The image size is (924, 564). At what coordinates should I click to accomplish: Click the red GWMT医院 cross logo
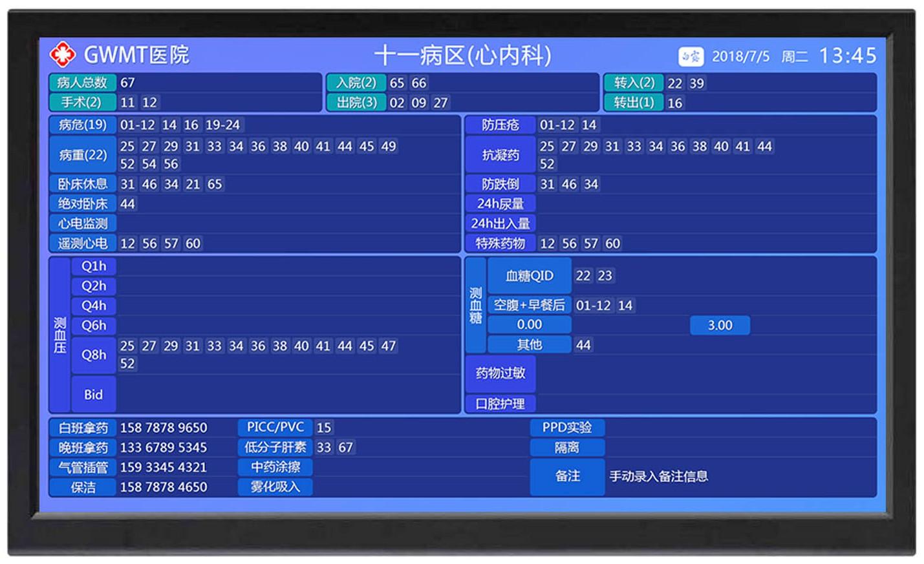[x=62, y=54]
